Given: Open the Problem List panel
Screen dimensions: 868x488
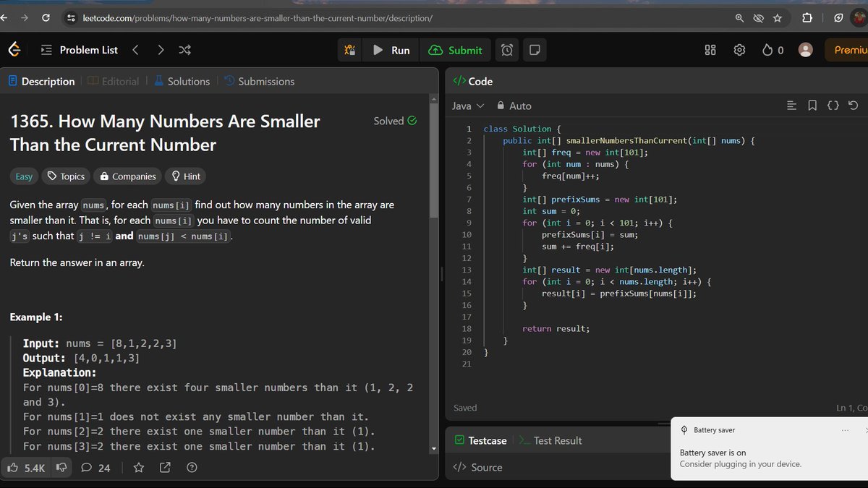Looking at the screenshot, I should (80, 50).
